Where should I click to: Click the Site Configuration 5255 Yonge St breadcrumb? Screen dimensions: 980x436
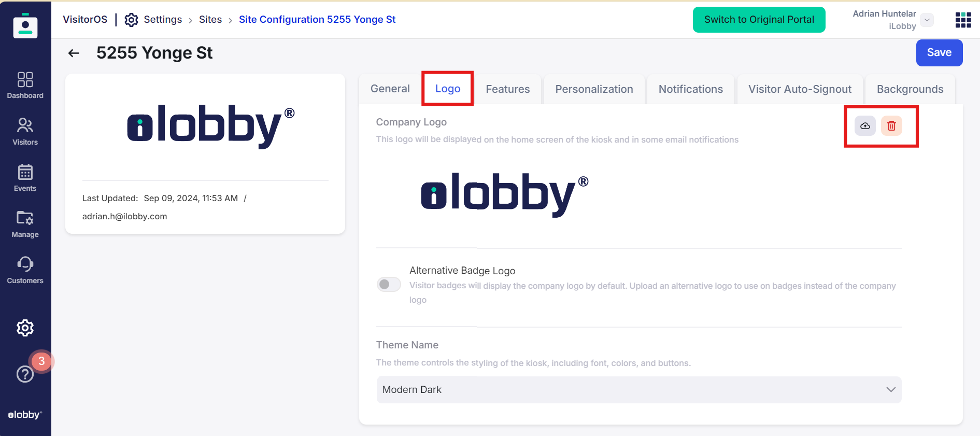click(x=317, y=20)
